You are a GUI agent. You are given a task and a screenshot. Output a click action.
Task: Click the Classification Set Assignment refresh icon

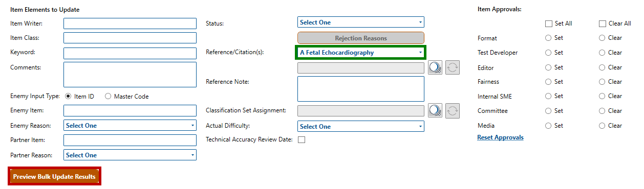453,111
